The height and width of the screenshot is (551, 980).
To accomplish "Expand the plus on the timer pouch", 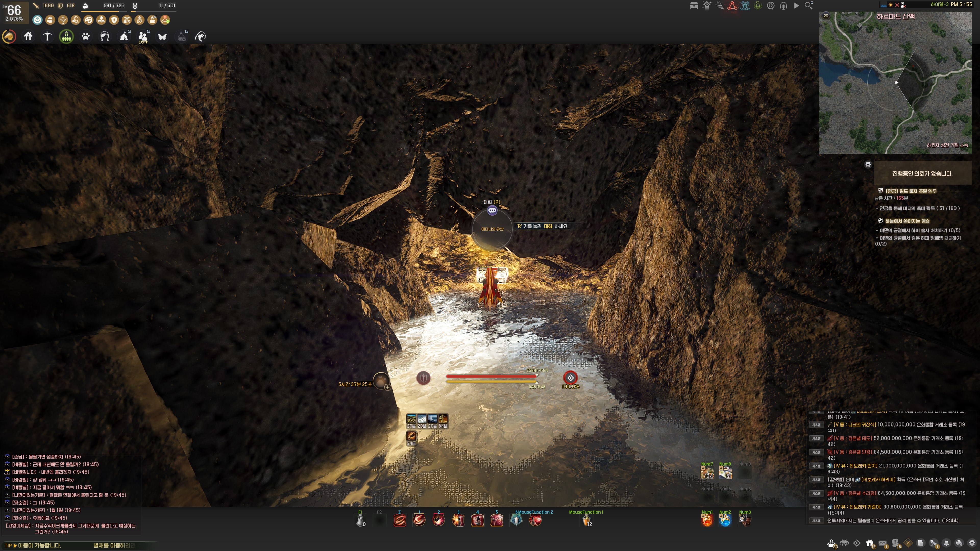I will pyautogui.click(x=387, y=387).
